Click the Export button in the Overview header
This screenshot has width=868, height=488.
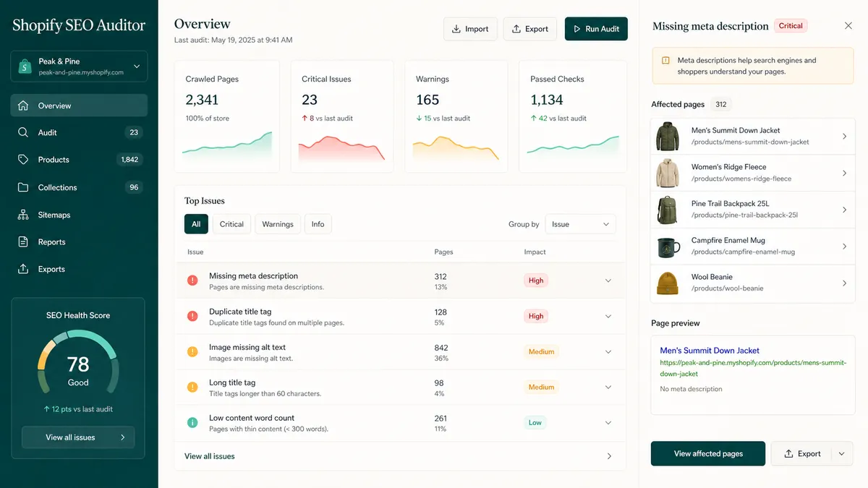tap(530, 29)
